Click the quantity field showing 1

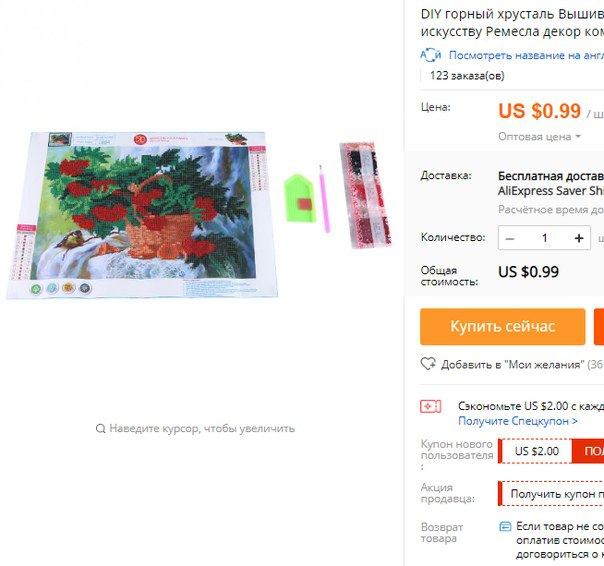click(x=544, y=238)
